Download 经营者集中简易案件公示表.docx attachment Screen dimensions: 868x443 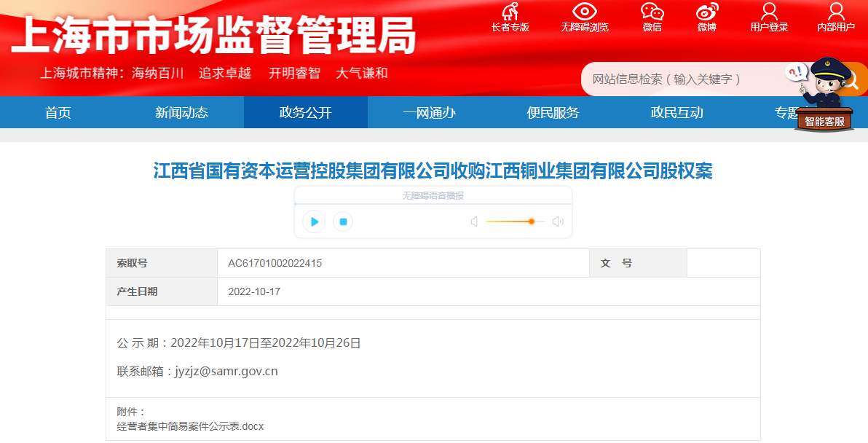191,426
